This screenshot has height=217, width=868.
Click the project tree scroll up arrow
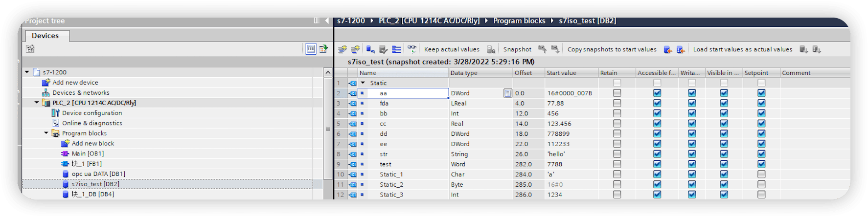coord(328,72)
